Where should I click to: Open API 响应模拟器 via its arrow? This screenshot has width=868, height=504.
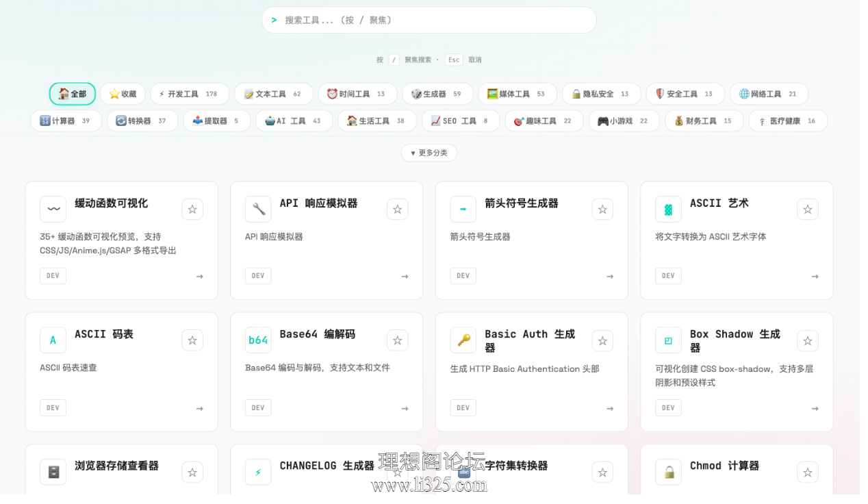tap(405, 277)
